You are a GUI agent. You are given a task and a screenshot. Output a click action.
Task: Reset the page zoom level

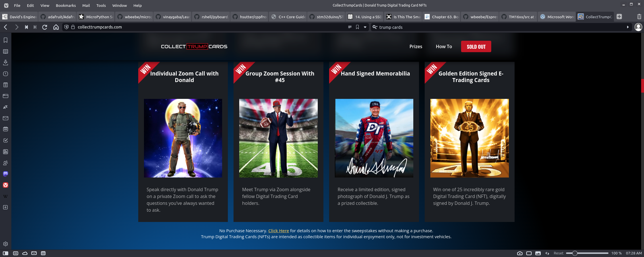tap(558, 253)
